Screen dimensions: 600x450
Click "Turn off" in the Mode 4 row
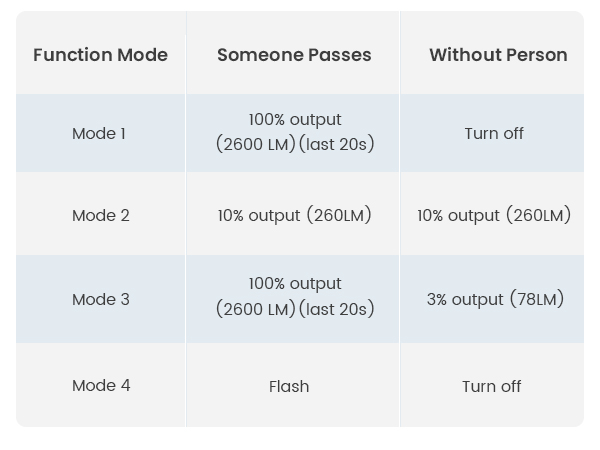coord(491,386)
